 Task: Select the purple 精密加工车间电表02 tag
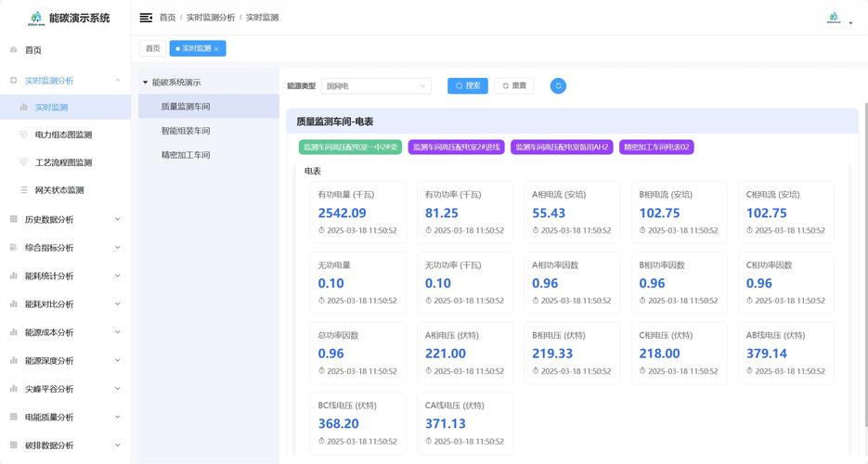coord(656,148)
